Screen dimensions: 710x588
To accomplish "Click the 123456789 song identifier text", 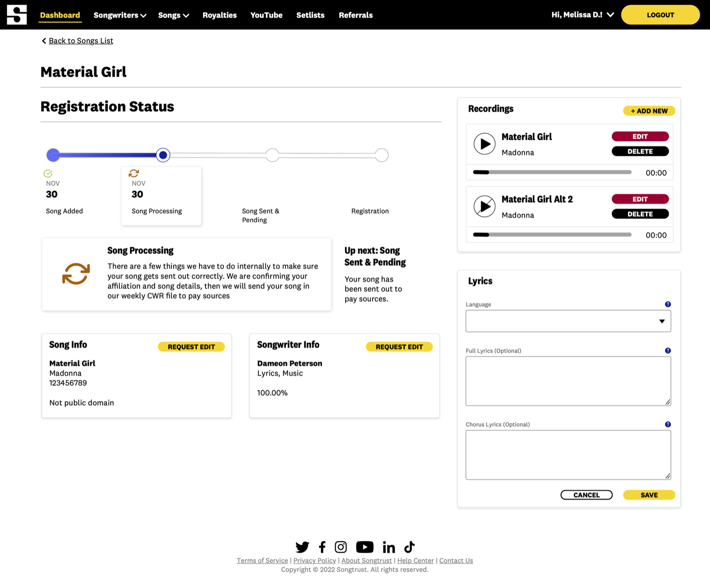I will [x=68, y=383].
